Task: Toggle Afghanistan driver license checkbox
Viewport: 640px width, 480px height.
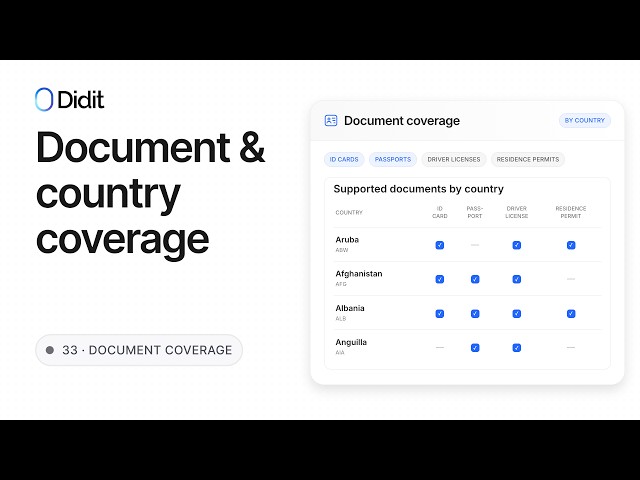Action: [x=516, y=279]
